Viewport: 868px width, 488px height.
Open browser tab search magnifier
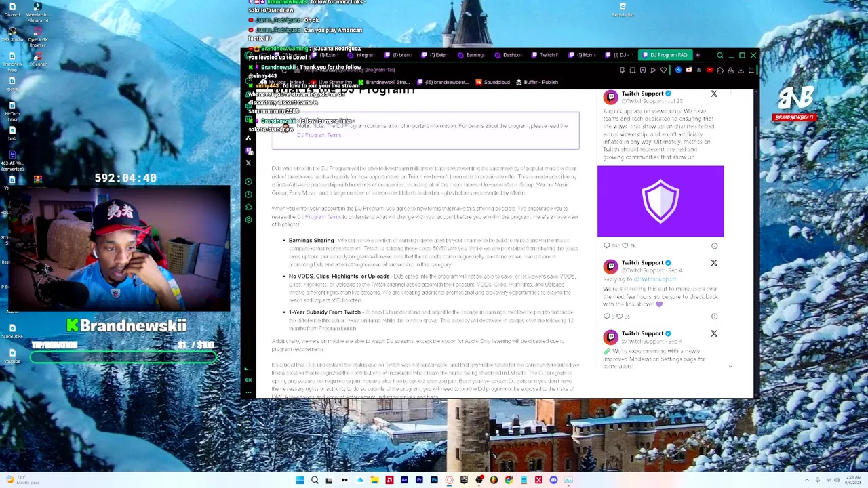tap(720, 56)
